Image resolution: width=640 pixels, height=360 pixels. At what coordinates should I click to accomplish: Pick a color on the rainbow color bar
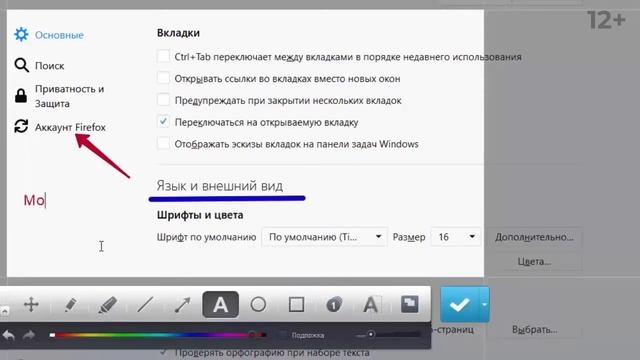click(159, 335)
